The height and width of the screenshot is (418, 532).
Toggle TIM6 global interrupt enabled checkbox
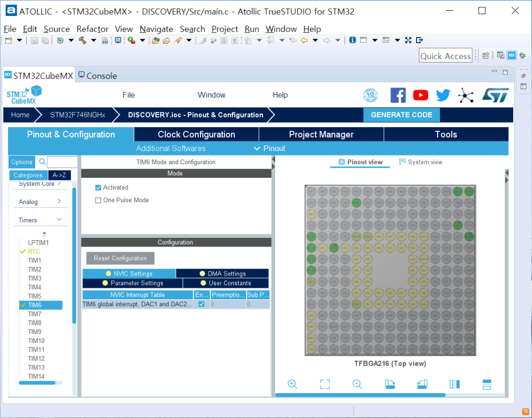click(x=201, y=304)
